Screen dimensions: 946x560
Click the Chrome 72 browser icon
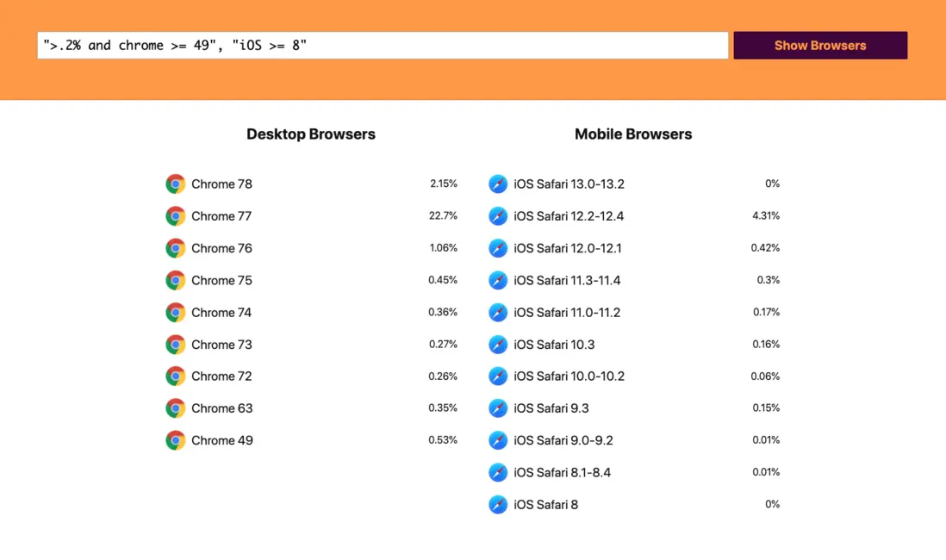[175, 376]
